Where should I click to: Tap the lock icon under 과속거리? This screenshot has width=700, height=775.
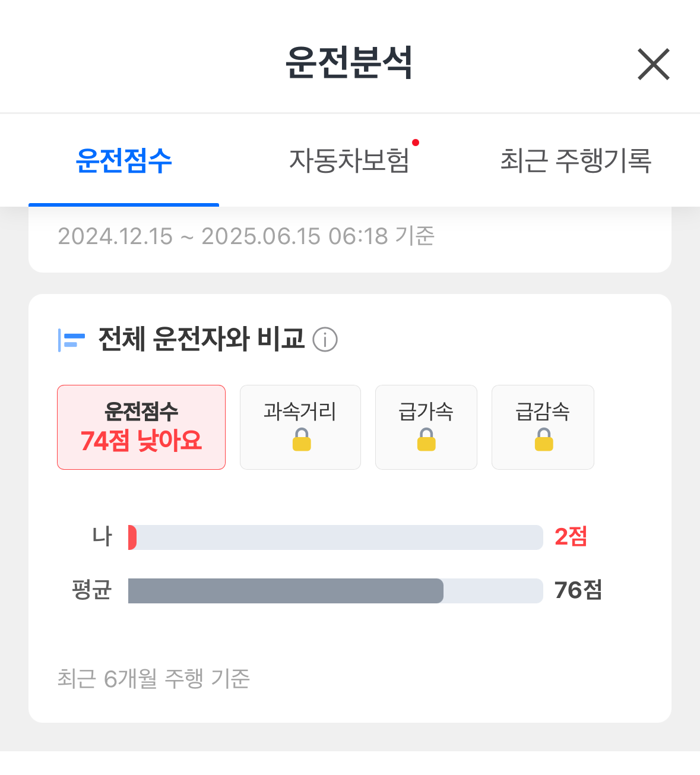302,439
